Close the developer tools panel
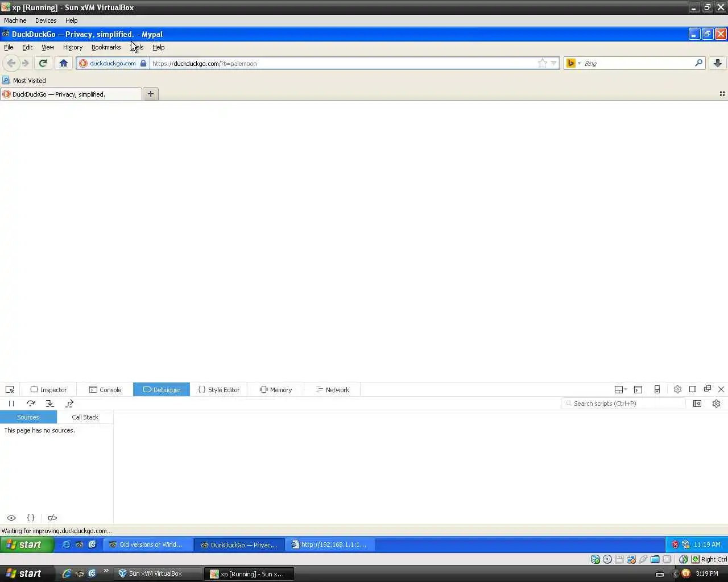728x582 pixels. tap(721, 389)
